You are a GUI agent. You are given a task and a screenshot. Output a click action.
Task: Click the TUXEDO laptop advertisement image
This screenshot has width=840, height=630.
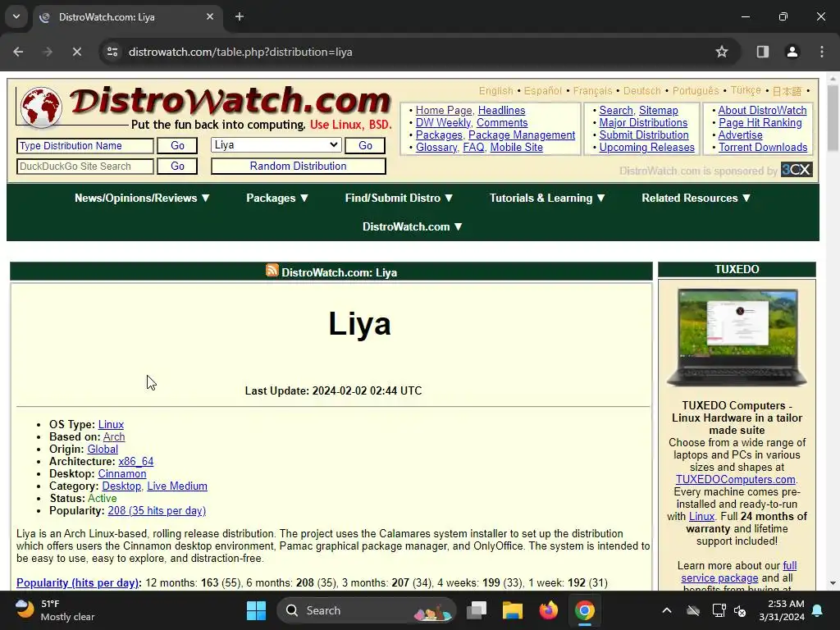tap(737, 337)
